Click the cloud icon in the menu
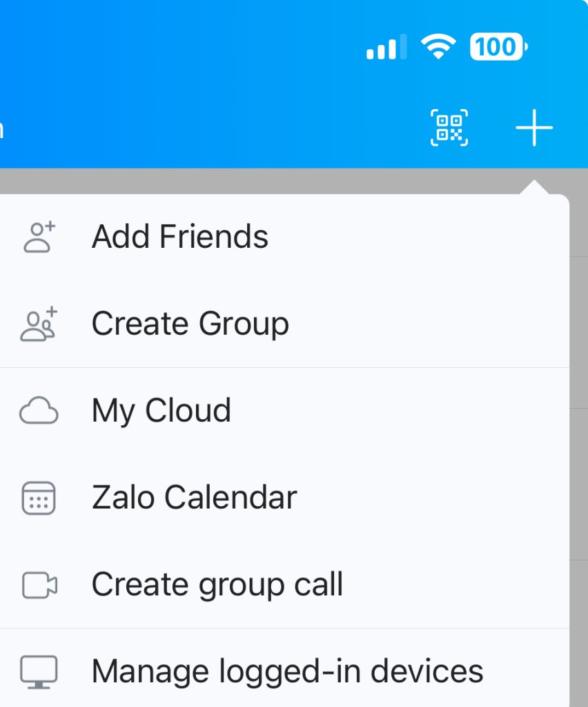The image size is (588, 707). coord(39,411)
